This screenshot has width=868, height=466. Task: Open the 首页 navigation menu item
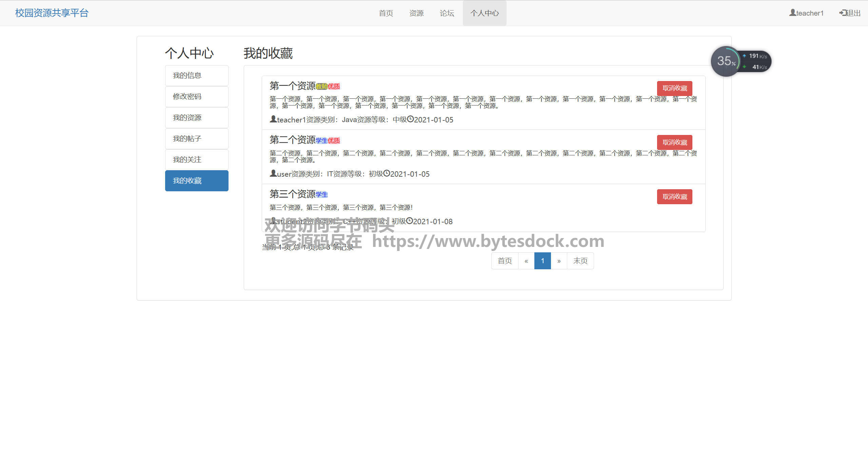click(386, 13)
